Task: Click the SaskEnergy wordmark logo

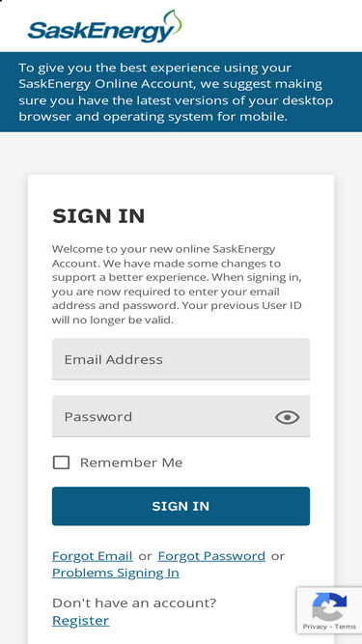Action: point(104,27)
